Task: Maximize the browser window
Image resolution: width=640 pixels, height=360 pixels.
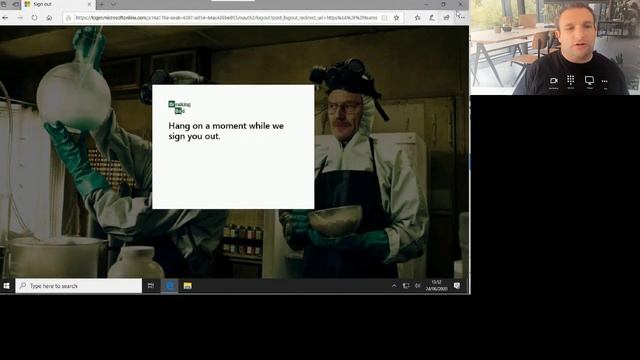Action: (x=443, y=4)
